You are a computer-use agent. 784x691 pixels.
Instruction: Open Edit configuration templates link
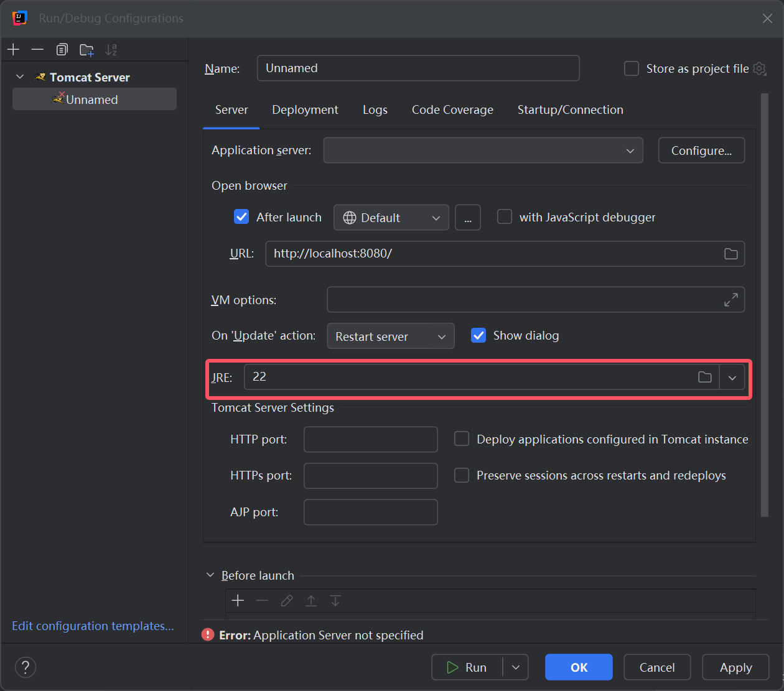[93, 626]
